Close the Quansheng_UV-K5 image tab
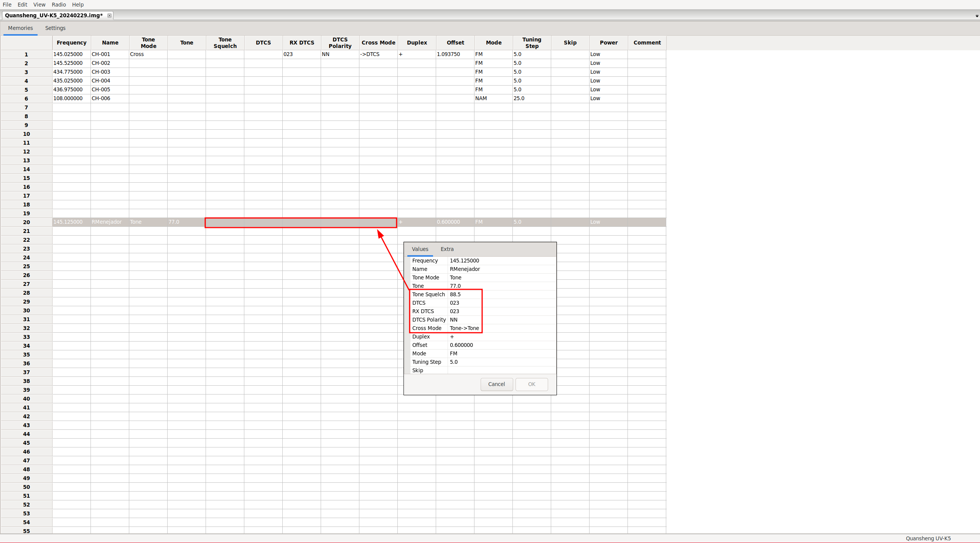This screenshot has width=980, height=543. [109, 15]
